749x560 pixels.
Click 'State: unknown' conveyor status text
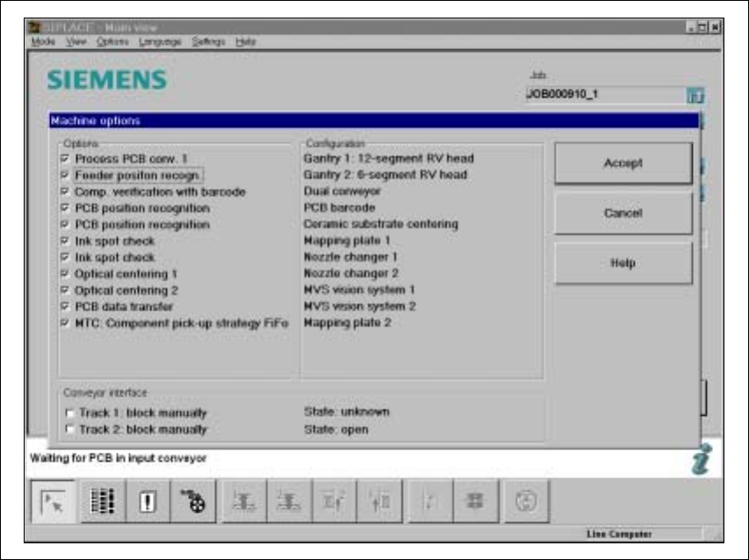pyautogui.click(x=346, y=412)
